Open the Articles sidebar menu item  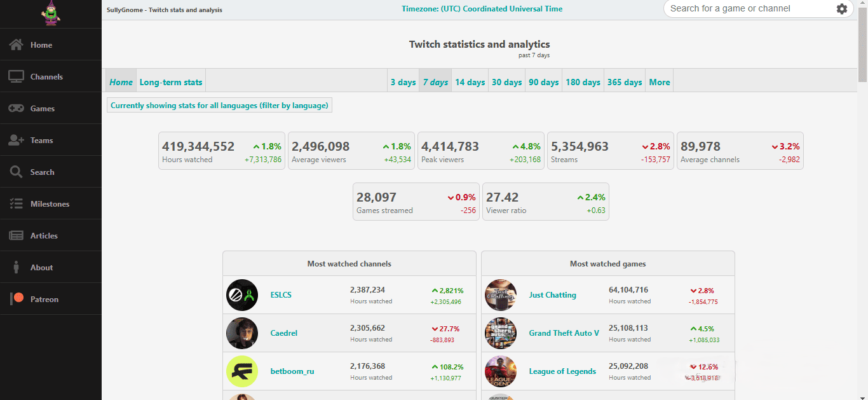(51, 235)
